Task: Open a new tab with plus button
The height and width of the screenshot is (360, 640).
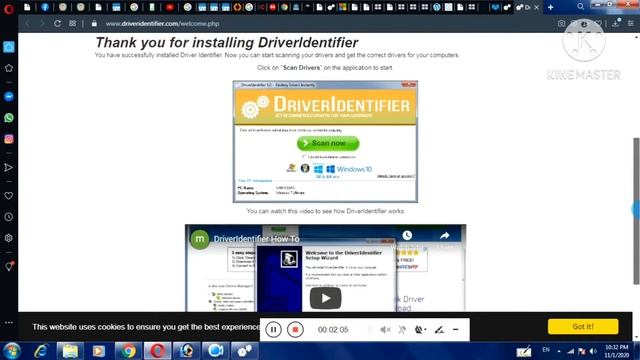Action: point(551,7)
